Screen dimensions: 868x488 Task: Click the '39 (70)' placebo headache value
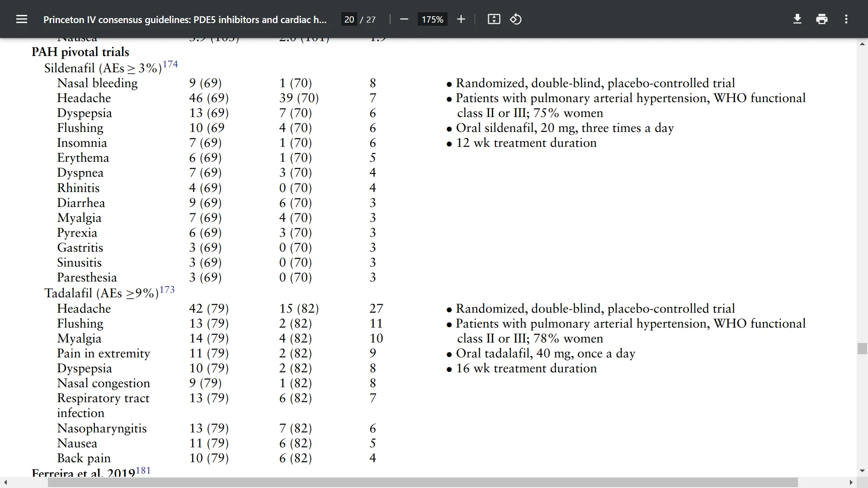299,98
